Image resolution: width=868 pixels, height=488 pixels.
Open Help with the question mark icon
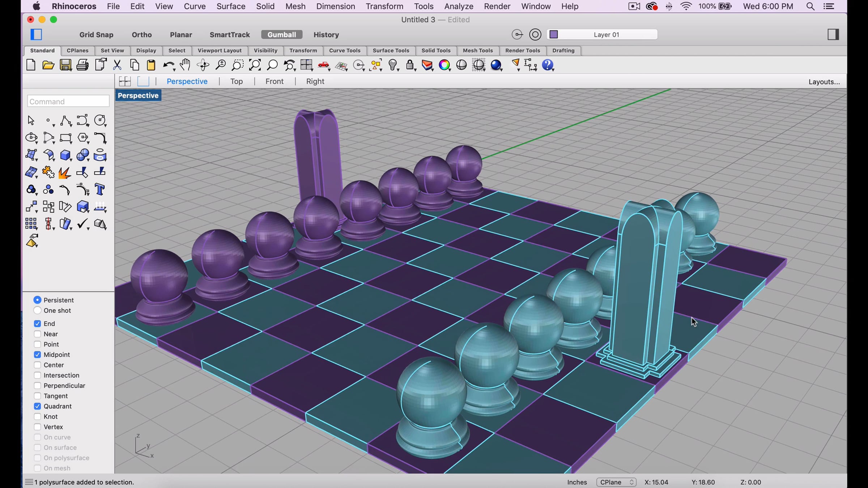click(548, 65)
